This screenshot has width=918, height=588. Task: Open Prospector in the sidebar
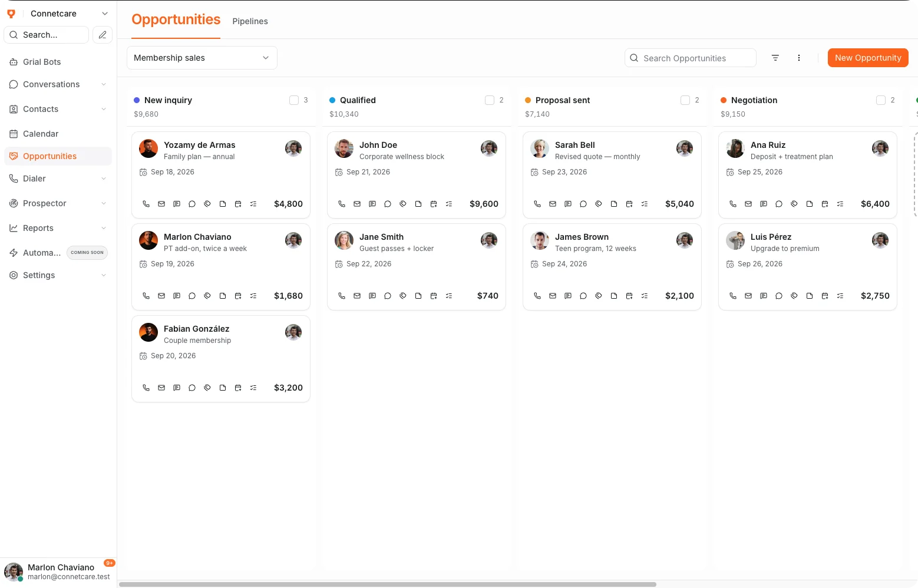58,203
